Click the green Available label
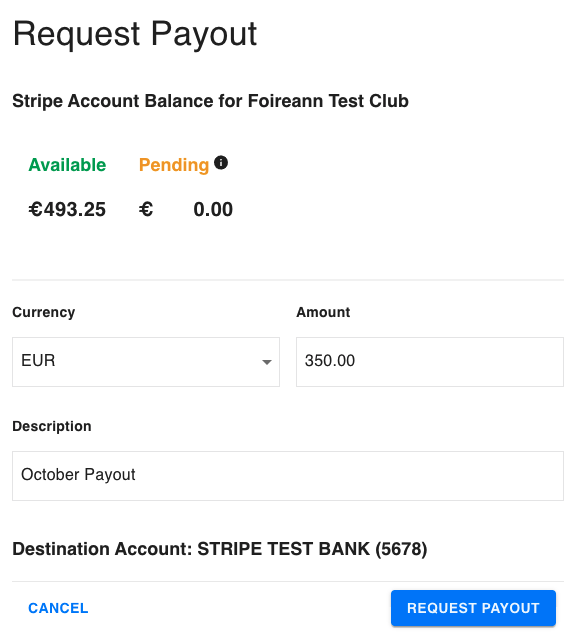The width and height of the screenshot is (578, 637). pos(67,165)
